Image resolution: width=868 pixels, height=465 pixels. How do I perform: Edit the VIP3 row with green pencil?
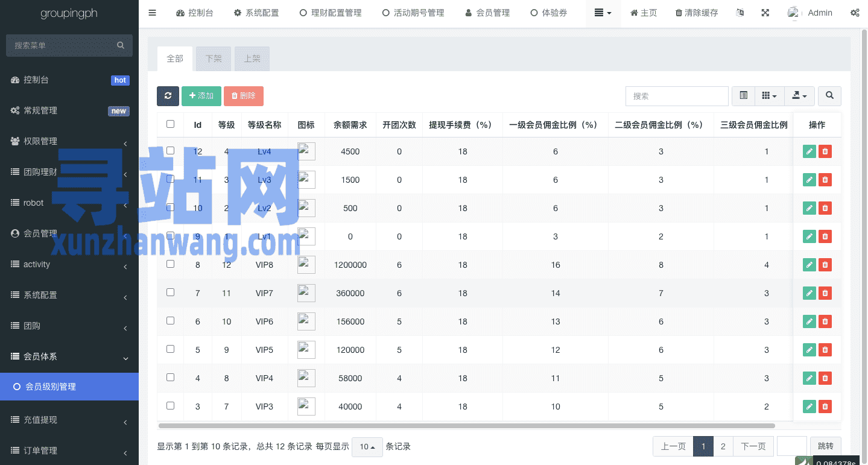[x=809, y=406]
